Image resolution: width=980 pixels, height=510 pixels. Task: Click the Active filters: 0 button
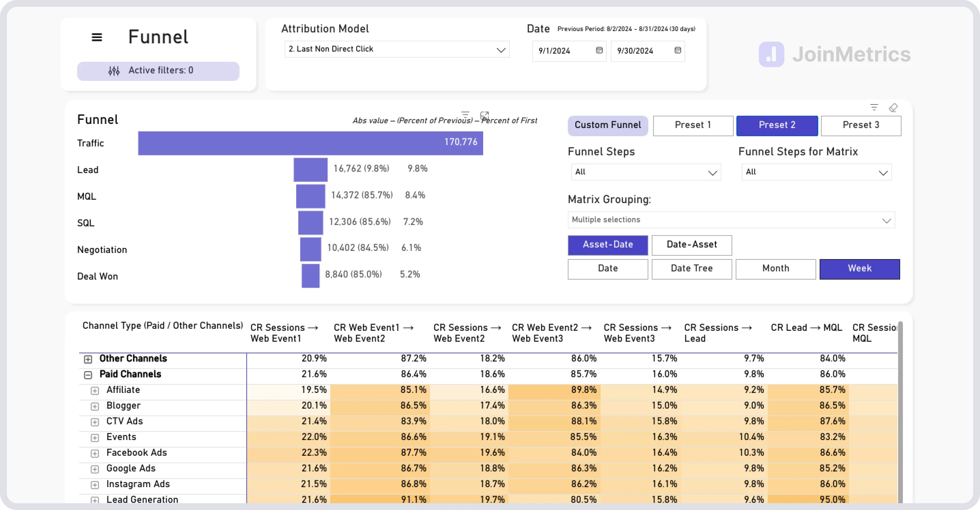158,71
